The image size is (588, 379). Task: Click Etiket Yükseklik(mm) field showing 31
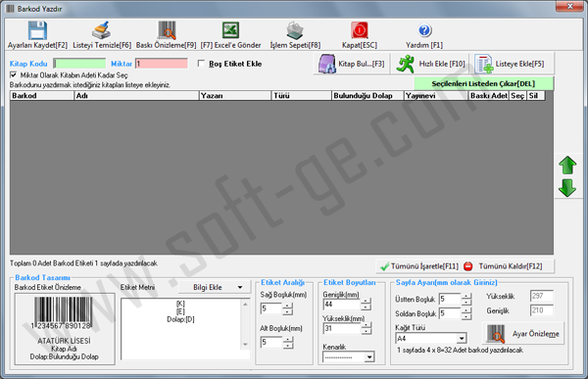[x=342, y=328]
